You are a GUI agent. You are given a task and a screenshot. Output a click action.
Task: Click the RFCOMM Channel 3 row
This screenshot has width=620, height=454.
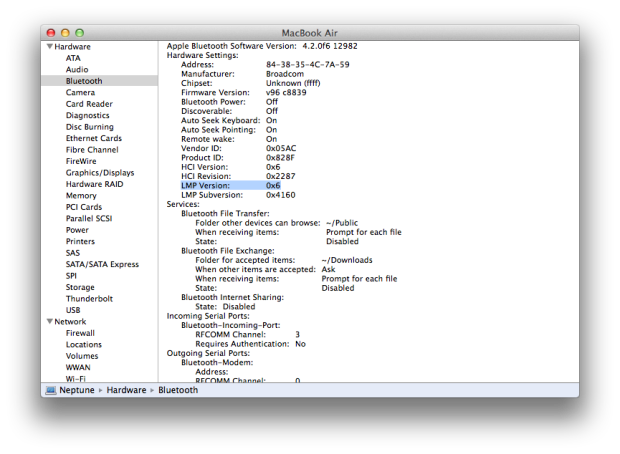click(248, 335)
